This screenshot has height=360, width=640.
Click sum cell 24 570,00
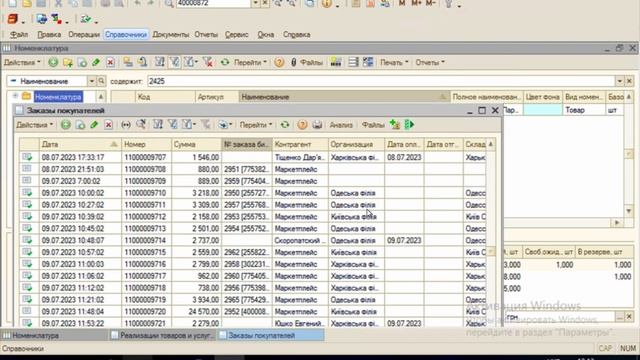[x=196, y=312]
